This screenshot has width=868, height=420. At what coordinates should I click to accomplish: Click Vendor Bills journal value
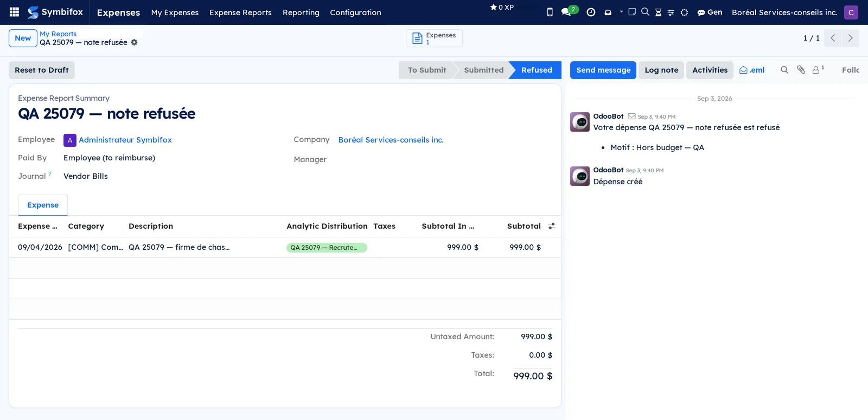[86, 176]
